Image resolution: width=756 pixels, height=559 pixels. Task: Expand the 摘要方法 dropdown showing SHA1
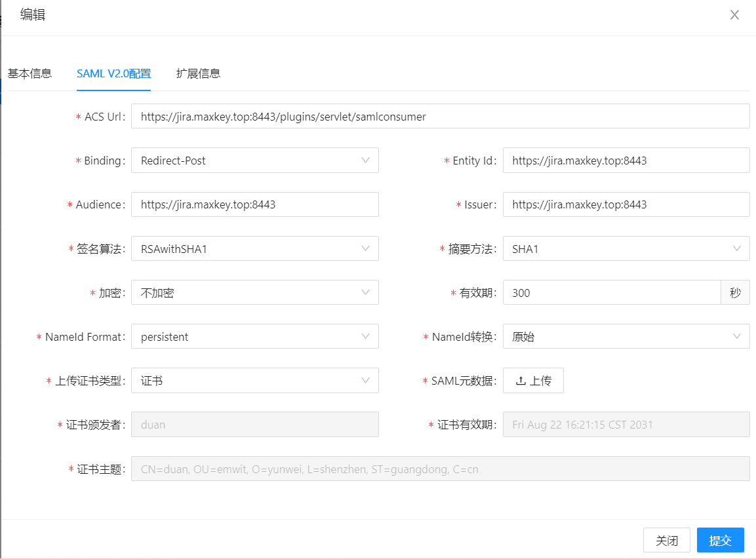point(626,248)
